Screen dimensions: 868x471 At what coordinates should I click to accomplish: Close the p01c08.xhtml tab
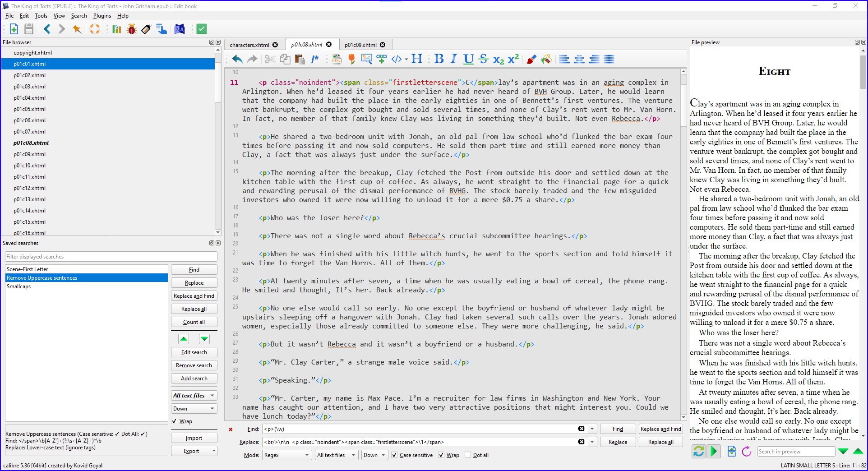click(x=329, y=44)
